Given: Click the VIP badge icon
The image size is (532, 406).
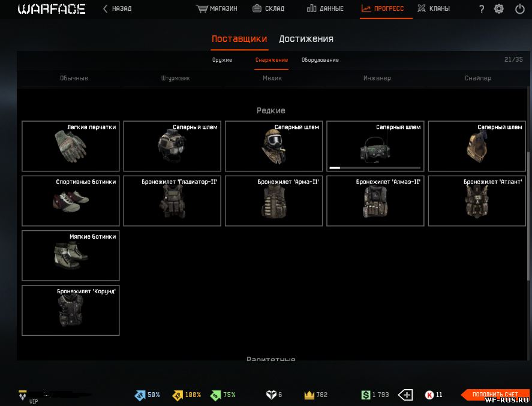Looking at the screenshot, I should pyautogui.click(x=22, y=395).
